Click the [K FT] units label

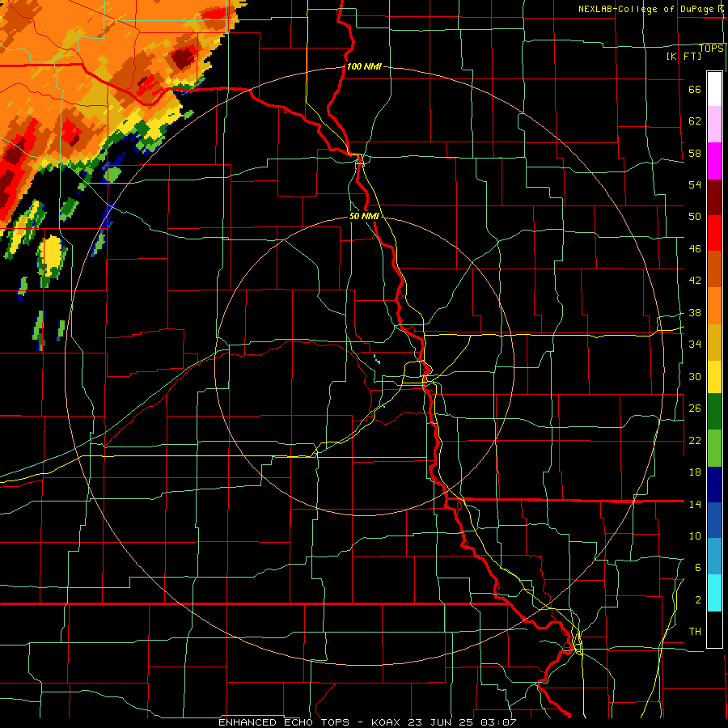[684, 56]
